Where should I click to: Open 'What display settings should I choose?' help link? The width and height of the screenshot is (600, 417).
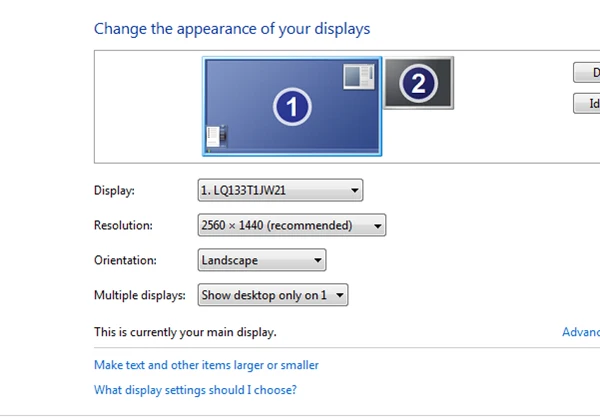(x=195, y=390)
